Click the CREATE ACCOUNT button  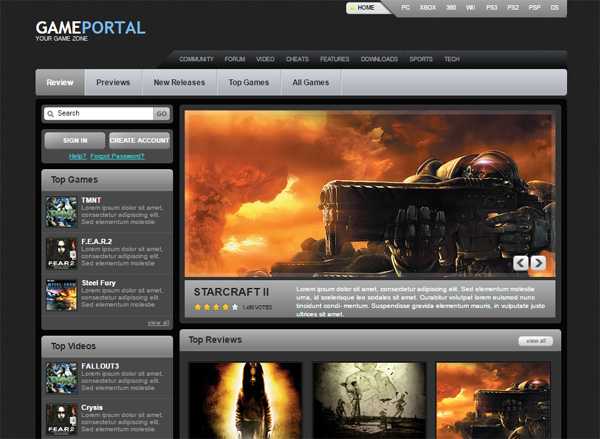point(139,140)
